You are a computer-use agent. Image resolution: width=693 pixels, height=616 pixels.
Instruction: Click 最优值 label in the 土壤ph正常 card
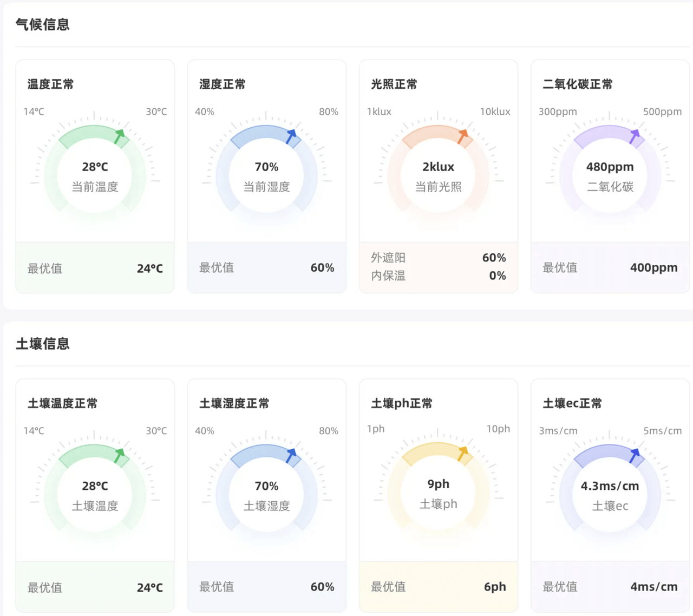pos(388,587)
